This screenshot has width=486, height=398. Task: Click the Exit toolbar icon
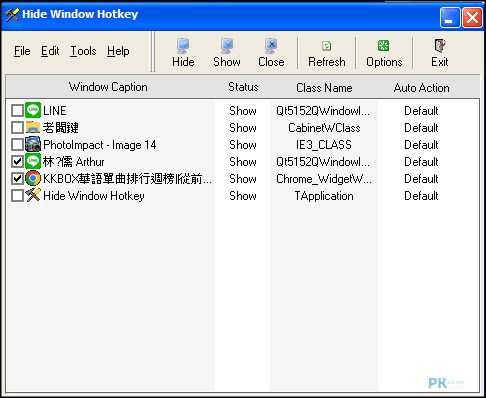440,46
